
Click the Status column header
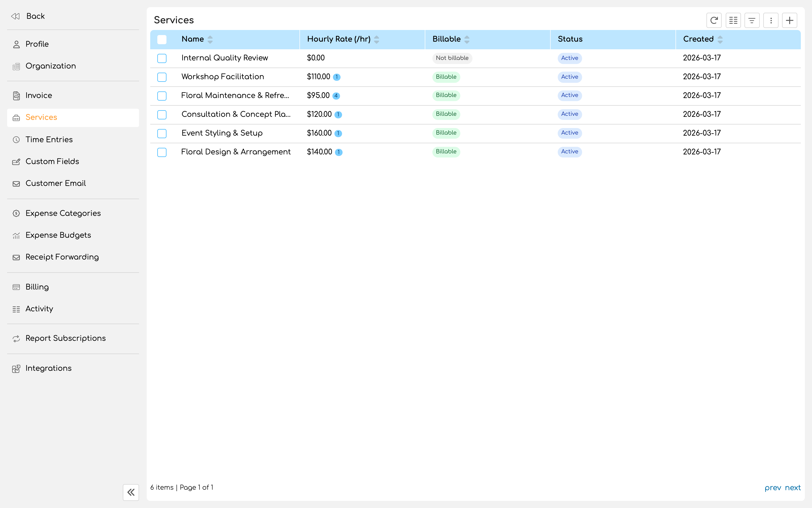click(570, 39)
